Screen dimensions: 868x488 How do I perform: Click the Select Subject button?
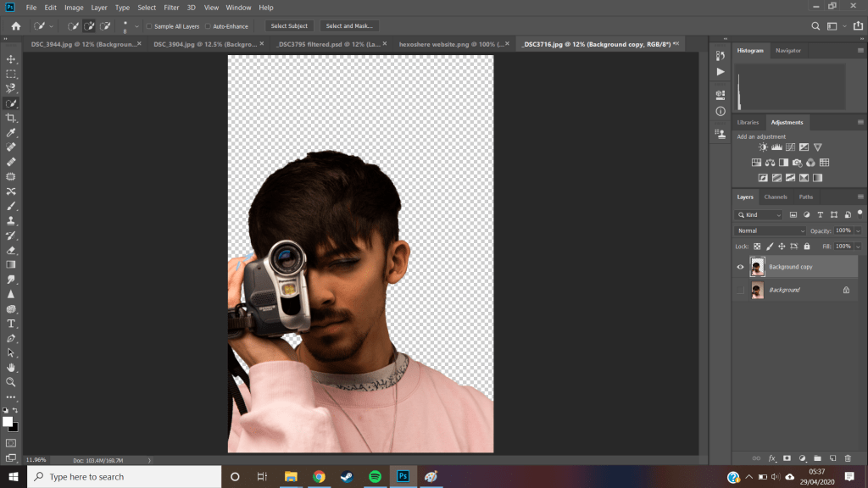289,26
